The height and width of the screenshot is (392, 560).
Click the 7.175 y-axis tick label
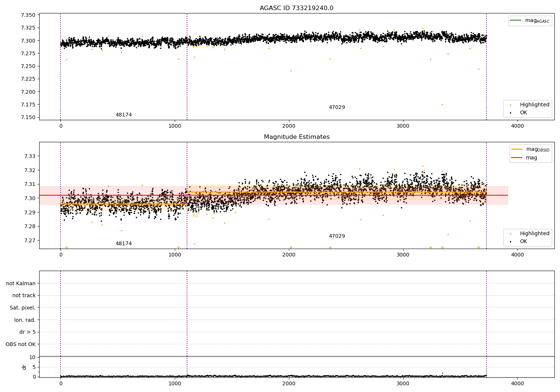point(28,105)
